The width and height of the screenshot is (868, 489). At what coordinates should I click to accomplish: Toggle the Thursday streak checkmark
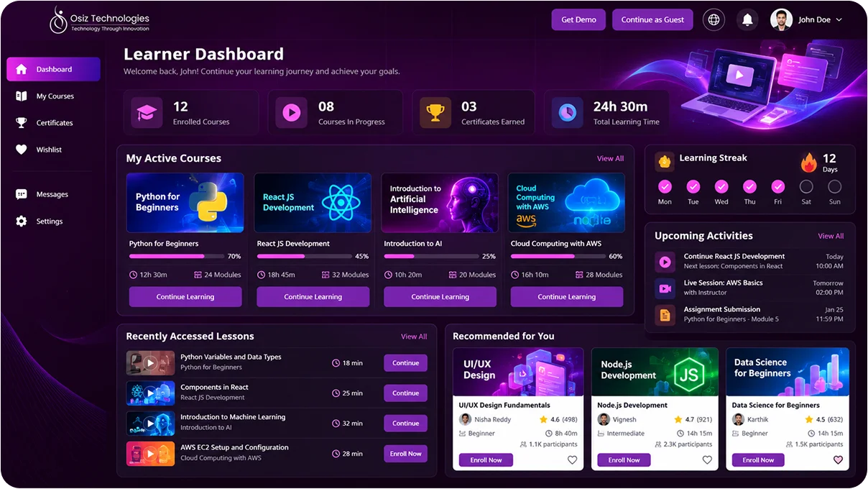tap(749, 187)
